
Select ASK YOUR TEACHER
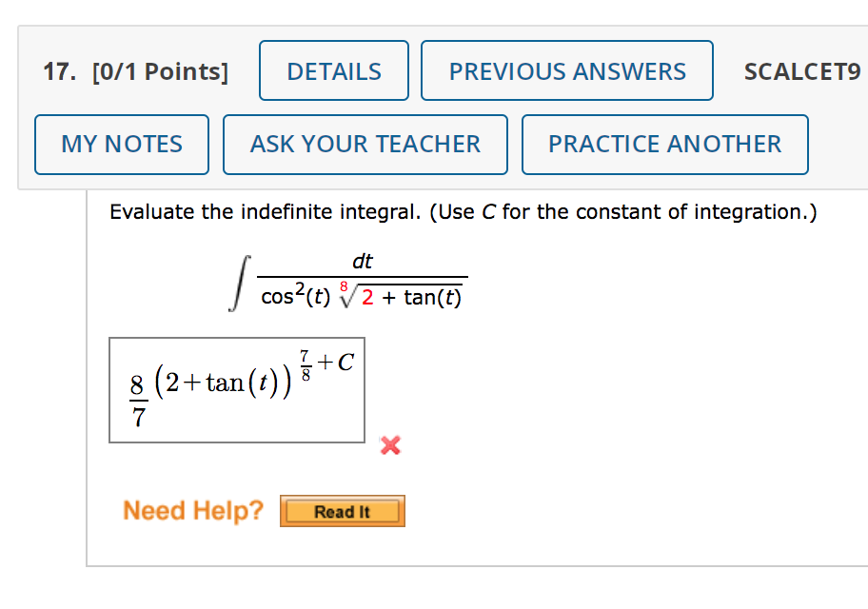tap(365, 145)
